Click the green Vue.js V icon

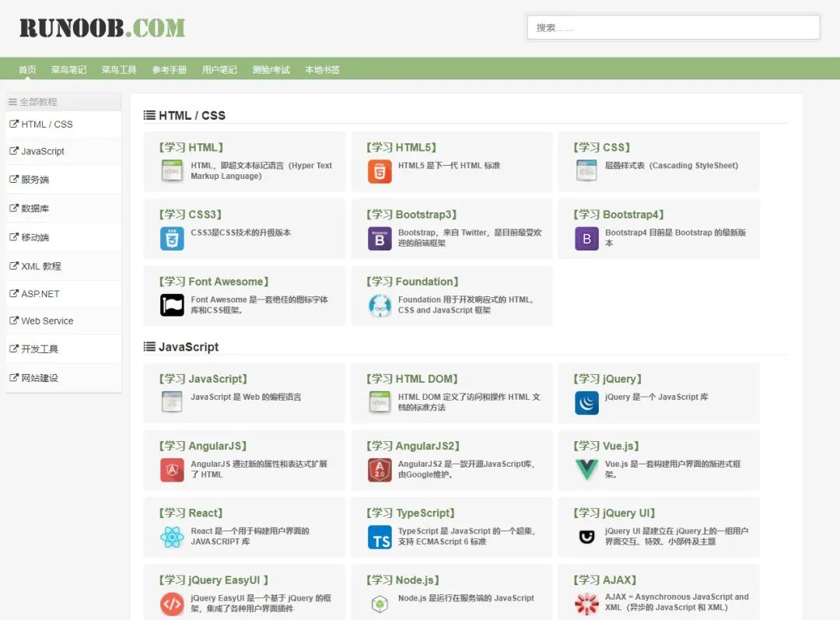pos(586,469)
